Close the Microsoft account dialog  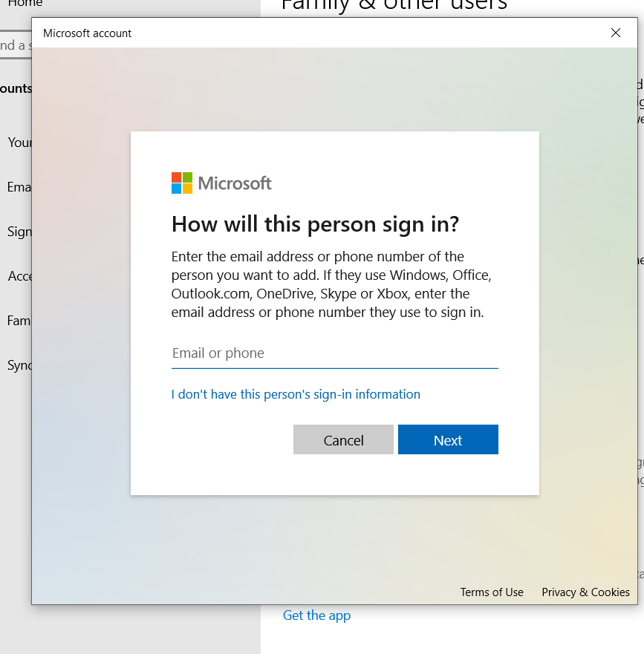pos(616,33)
